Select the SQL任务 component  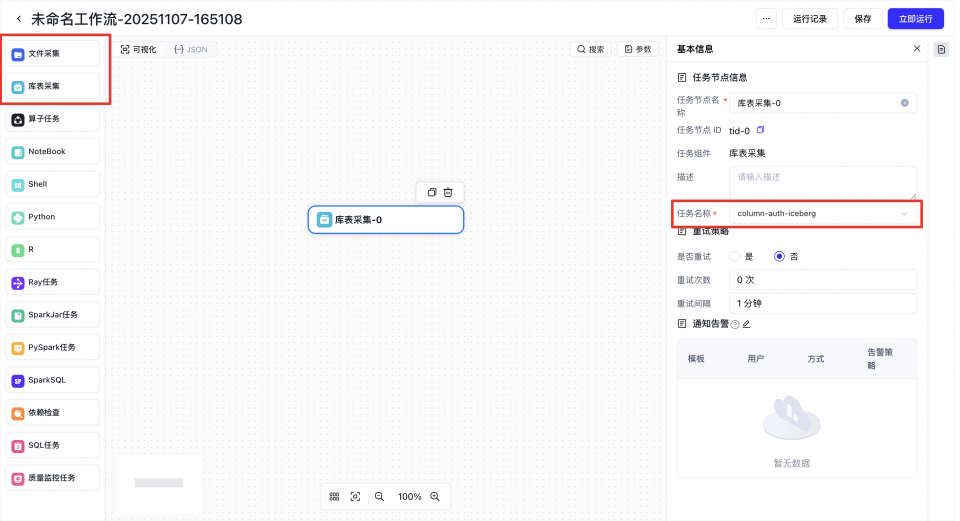(x=53, y=445)
